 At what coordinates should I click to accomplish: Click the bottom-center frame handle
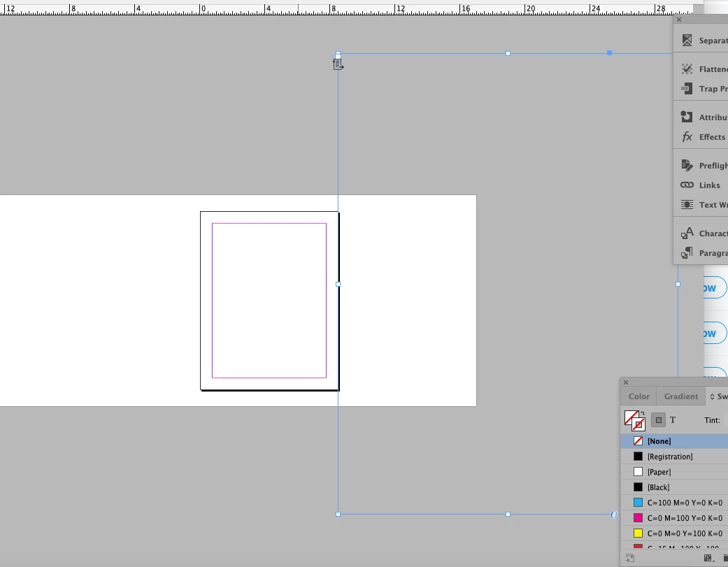[508, 514]
